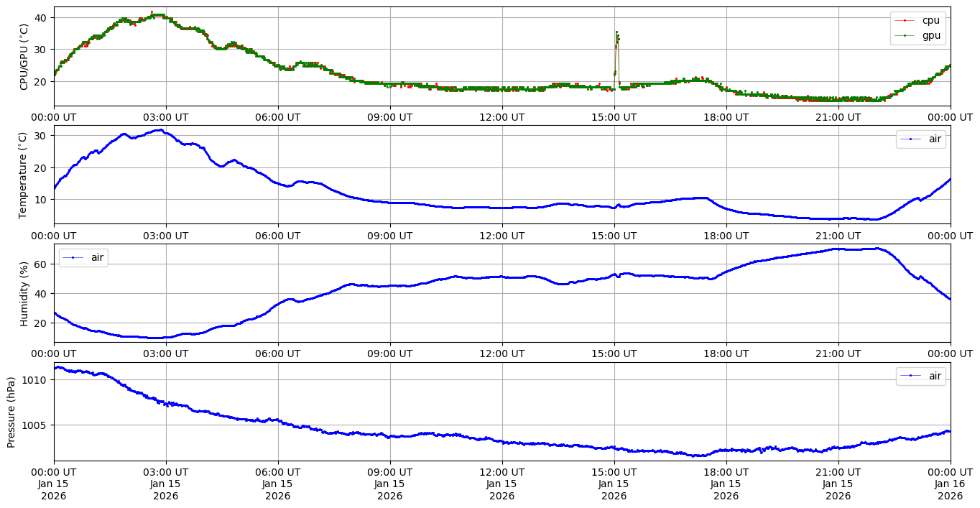
Task: Click the CPU/GPU (°C) y-axis label
Action: tap(24, 57)
